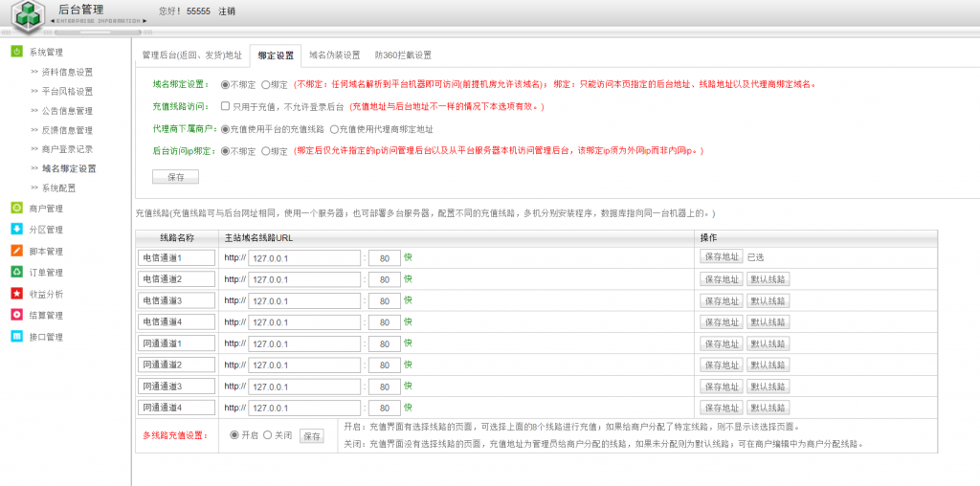Click the URL input field for 网通通道1
980x486 pixels.
(x=304, y=343)
